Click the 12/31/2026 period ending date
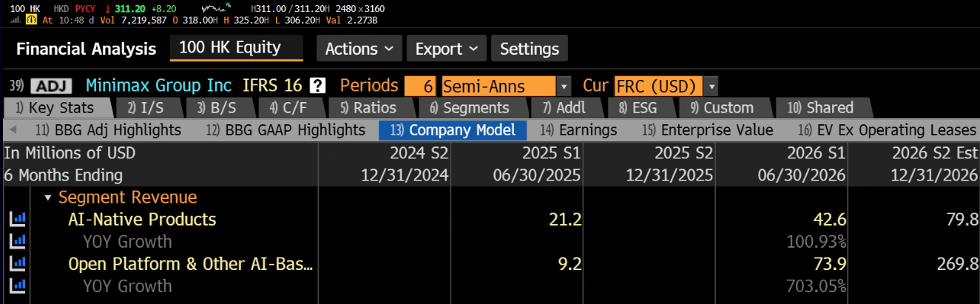Image resolution: width=980 pixels, height=304 pixels. click(935, 175)
